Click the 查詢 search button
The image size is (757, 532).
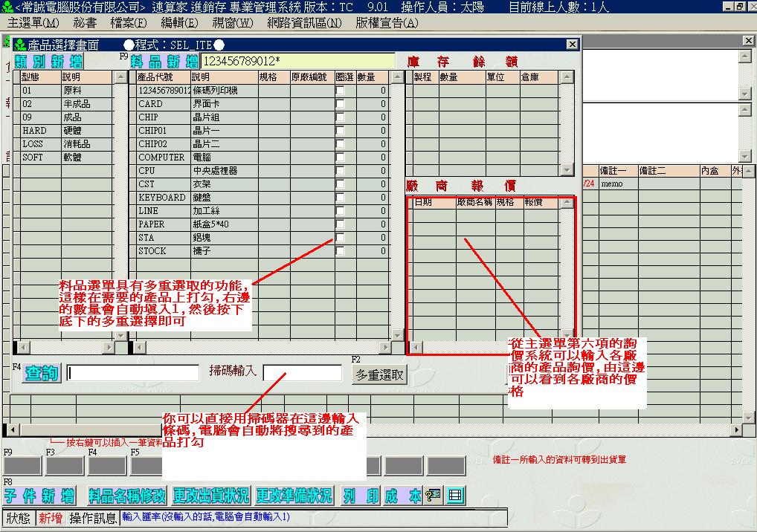[x=41, y=373]
